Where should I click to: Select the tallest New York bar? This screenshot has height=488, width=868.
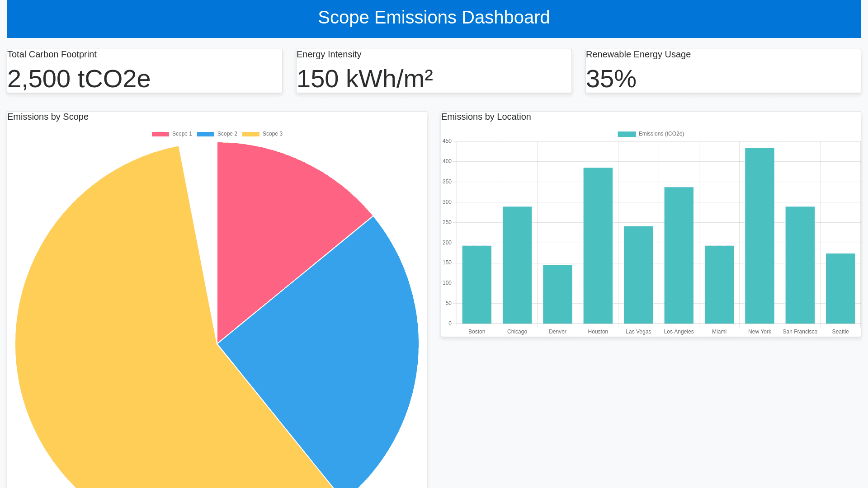click(759, 236)
